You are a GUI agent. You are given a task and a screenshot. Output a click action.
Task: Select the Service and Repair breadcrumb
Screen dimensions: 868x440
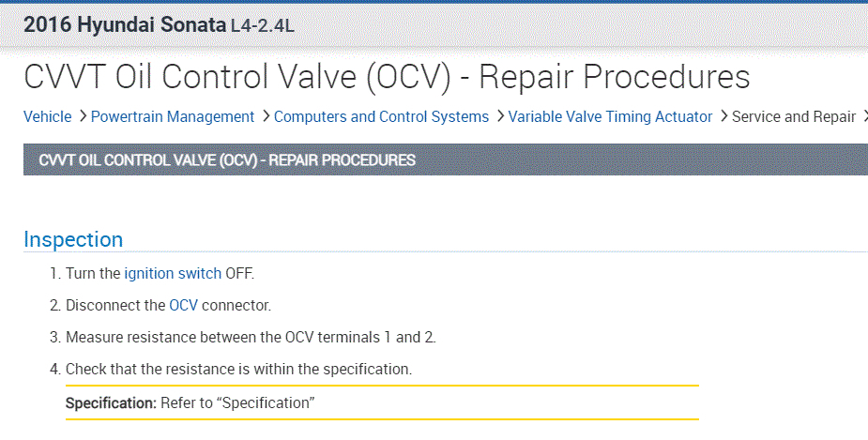[x=793, y=116]
